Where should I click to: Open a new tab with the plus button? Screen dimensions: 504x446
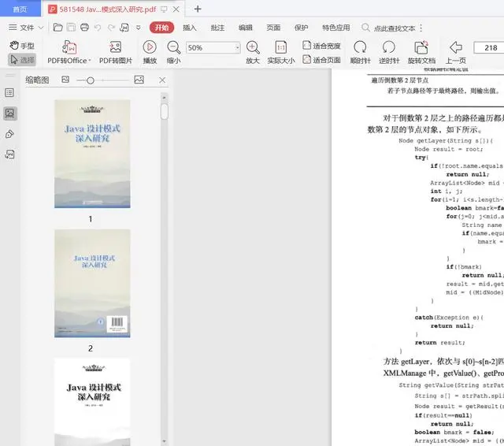pyautogui.click(x=198, y=9)
